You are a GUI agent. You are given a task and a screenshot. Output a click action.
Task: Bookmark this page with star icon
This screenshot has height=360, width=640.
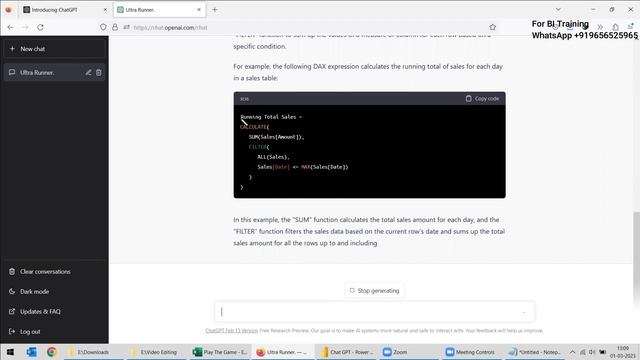click(x=493, y=27)
